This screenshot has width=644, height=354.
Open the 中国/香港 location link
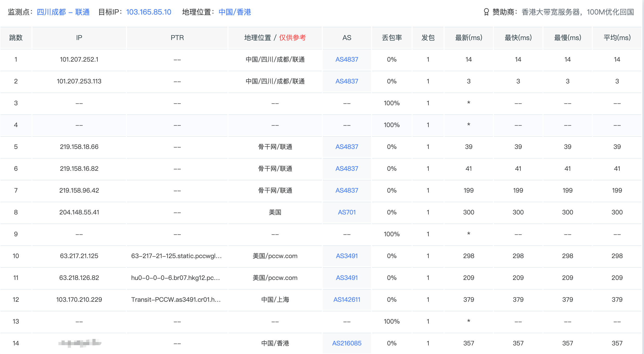coord(235,12)
